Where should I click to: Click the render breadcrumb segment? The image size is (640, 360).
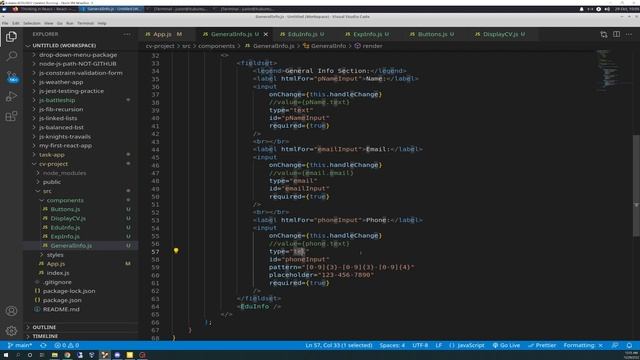point(369,46)
